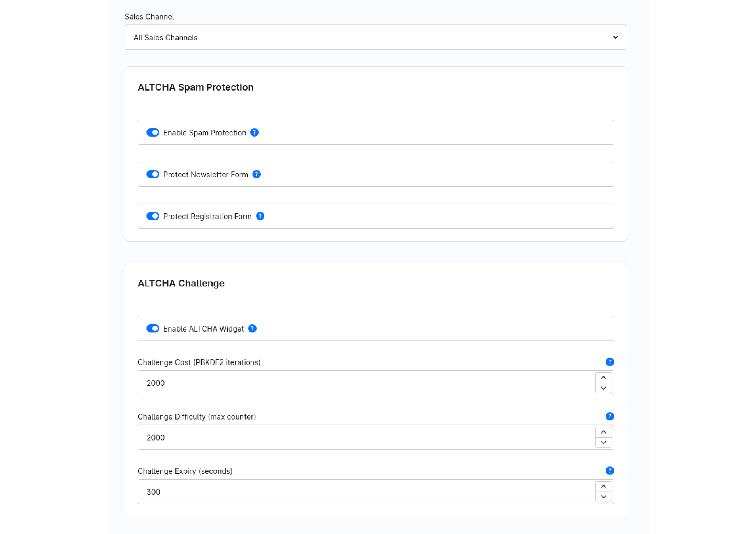Decrease Challenge Cost with down arrow
This screenshot has width=756, height=534.
(x=603, y=388)
